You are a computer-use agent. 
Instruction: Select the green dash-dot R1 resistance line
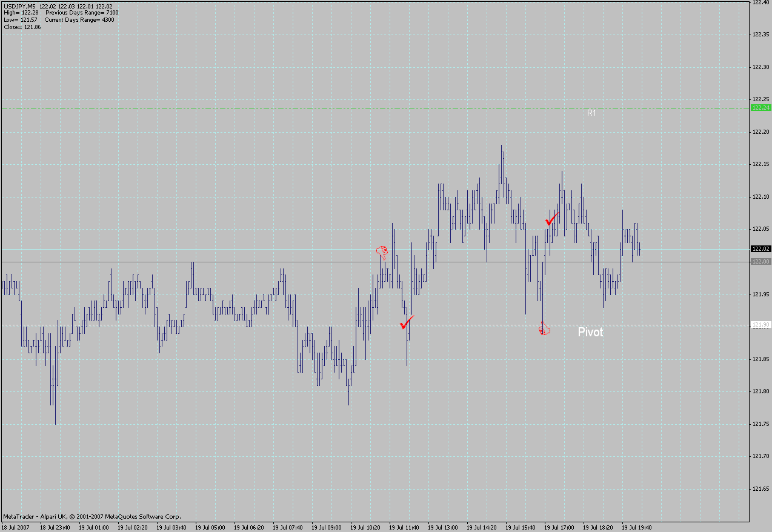pos(375,108)
